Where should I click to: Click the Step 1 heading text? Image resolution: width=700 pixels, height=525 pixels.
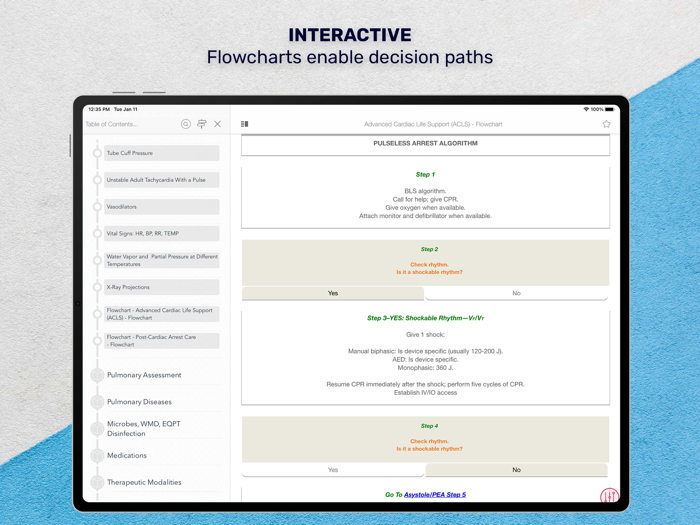pyautogui.click(x=425, y=175)
